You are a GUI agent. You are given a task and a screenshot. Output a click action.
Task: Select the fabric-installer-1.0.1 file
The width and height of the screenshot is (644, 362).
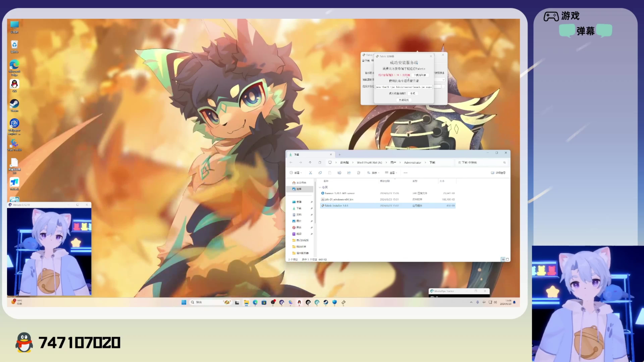tap(388, 206)
